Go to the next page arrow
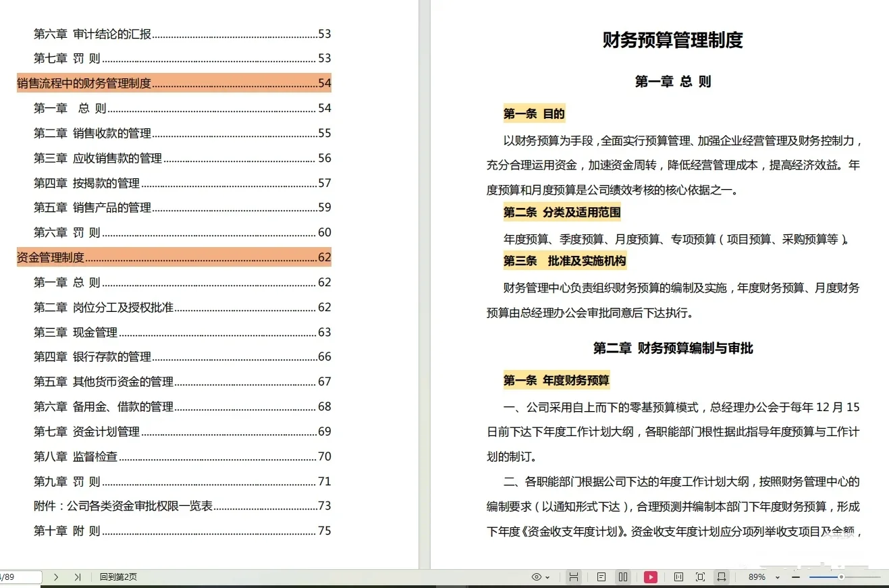889x588 pixels. [x=56, y=577]
